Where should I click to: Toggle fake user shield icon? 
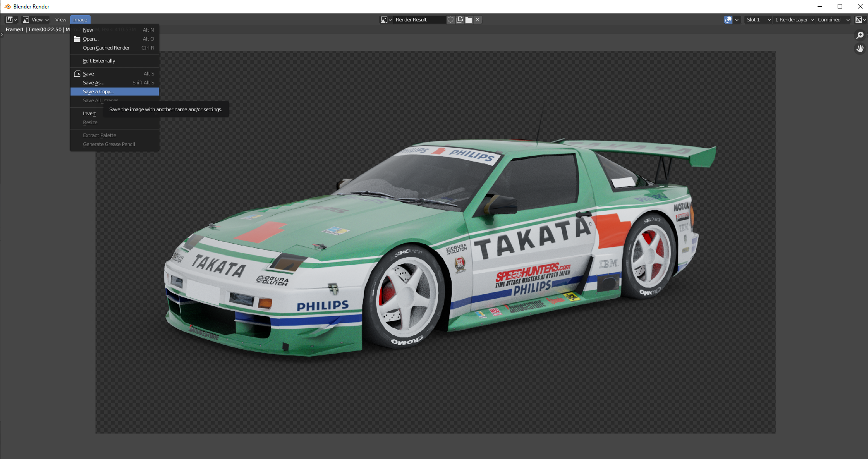[451, 20]
